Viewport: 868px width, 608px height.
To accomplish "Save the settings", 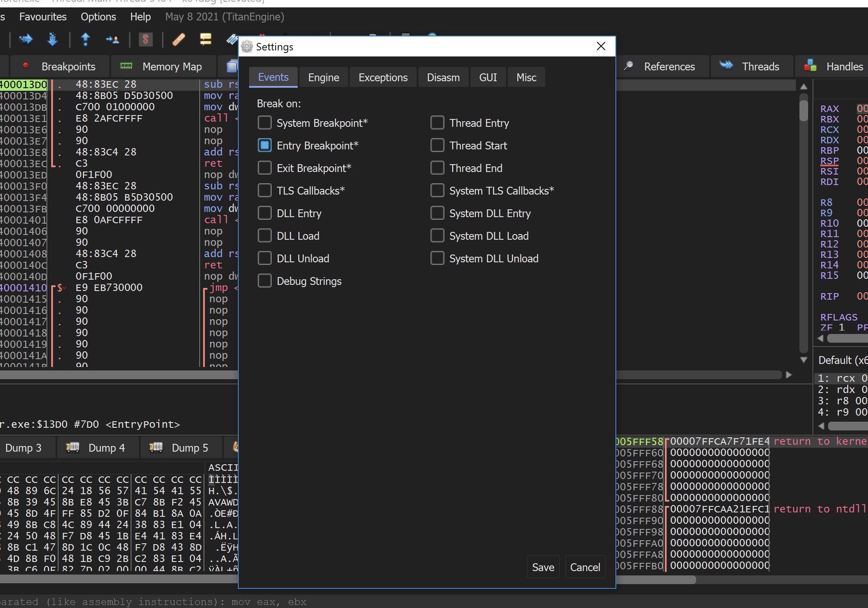I will point(543,567).
